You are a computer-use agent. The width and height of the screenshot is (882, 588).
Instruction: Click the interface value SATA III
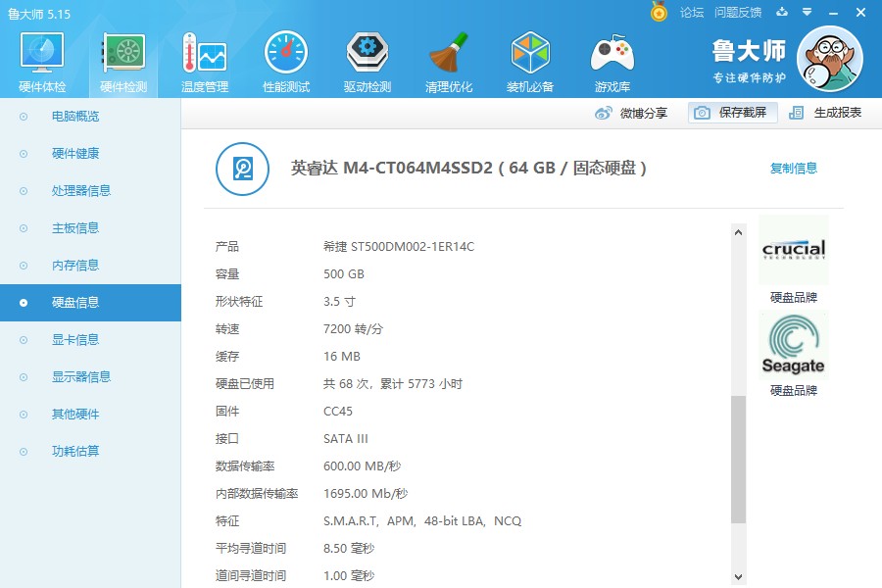click(x=346, y=439)
